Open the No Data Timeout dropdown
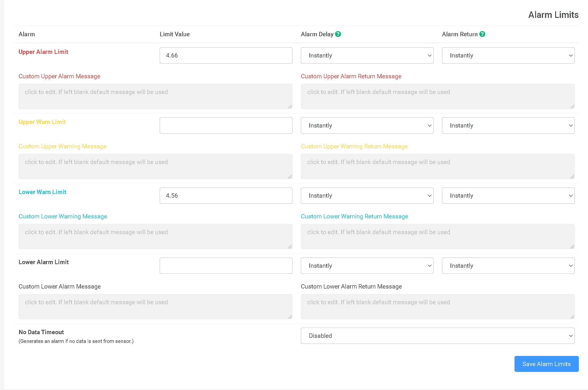 click(x=437, y=336)
